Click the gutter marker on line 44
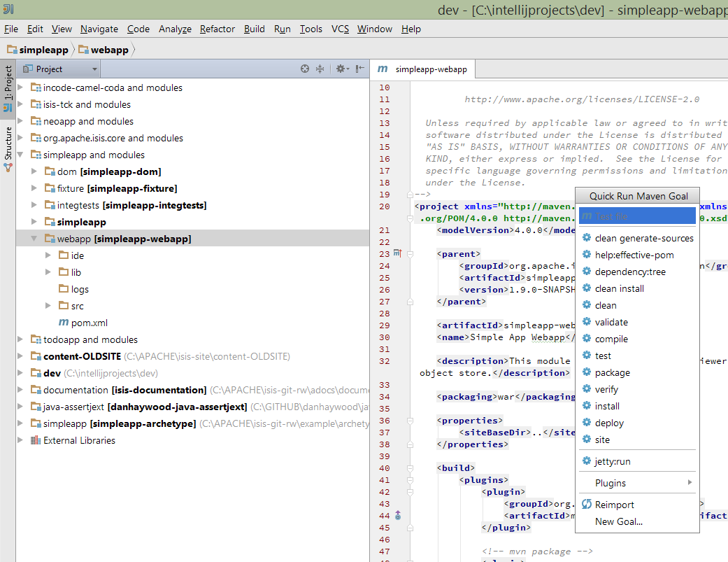Image resolution: width=728 pixels, height=562 pixels. (398, 516)
